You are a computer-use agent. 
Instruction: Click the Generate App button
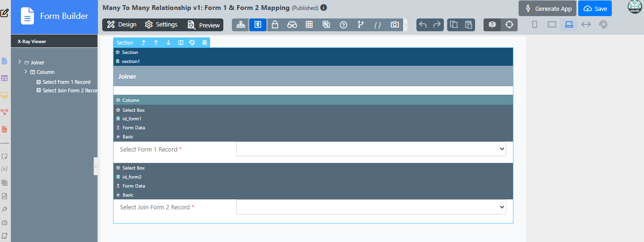[x=547, y=9]
